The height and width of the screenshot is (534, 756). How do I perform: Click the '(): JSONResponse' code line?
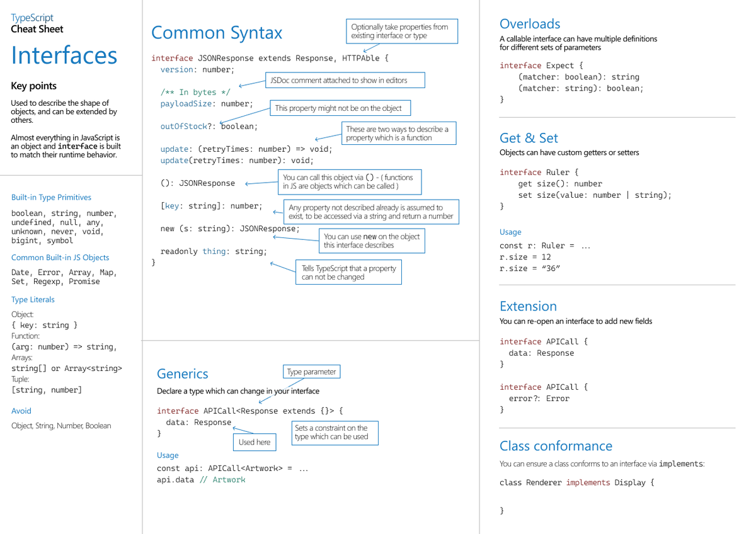[198, 183]
